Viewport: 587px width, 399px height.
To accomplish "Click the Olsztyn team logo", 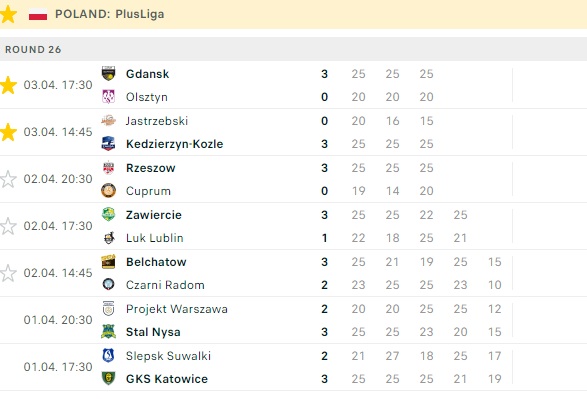I will [108, 97].
